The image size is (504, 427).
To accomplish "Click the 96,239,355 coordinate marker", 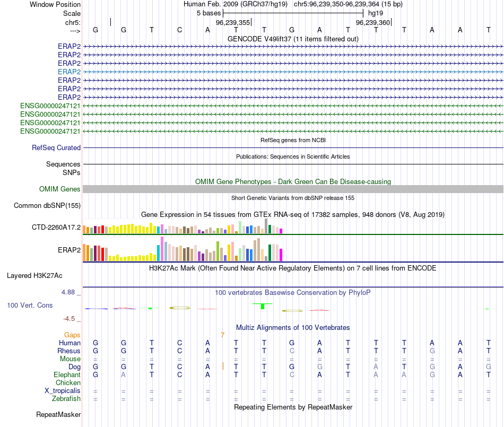I will (233, 22).
